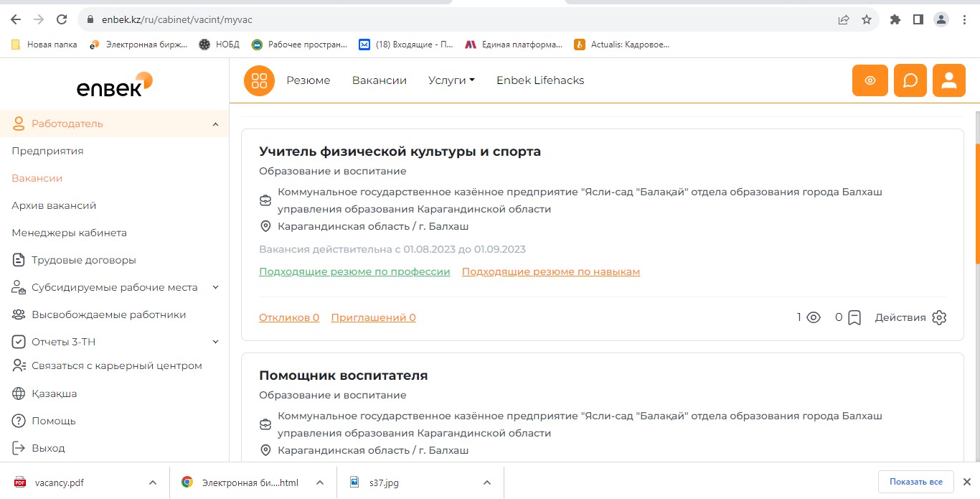Open the Chrome extensions puzzle icon
Screen dimensions: 980x499
pos(895,19)
